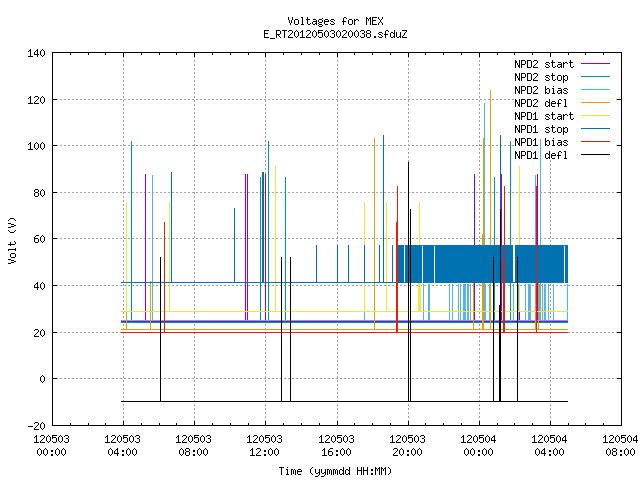Click the y-axis tick value -20
This screenshot has width=640, height=480.
click(36, 426)
